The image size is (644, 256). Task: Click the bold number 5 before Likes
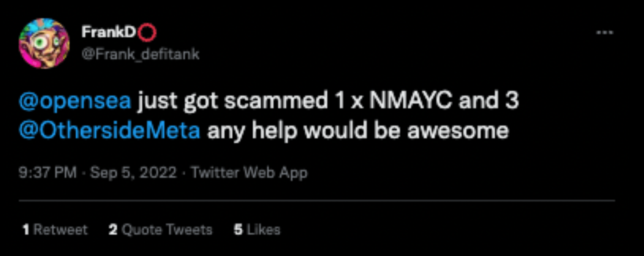(238, 229)
